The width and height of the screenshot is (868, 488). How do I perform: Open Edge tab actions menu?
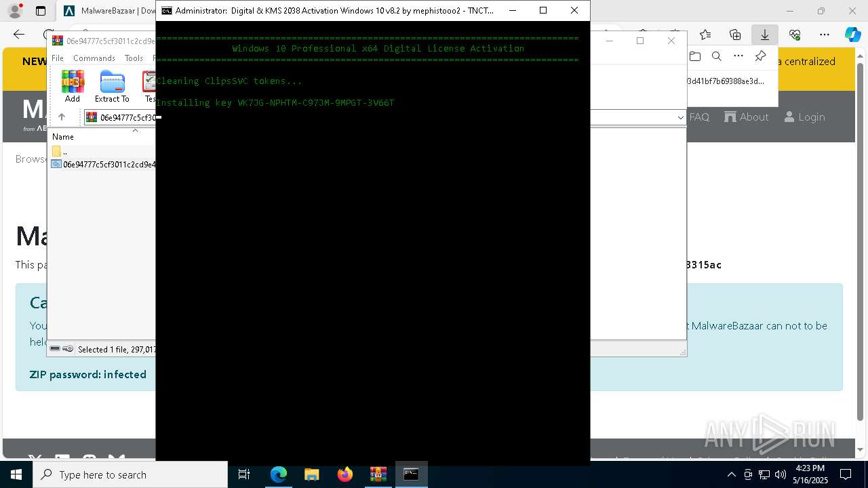[41, 11]
